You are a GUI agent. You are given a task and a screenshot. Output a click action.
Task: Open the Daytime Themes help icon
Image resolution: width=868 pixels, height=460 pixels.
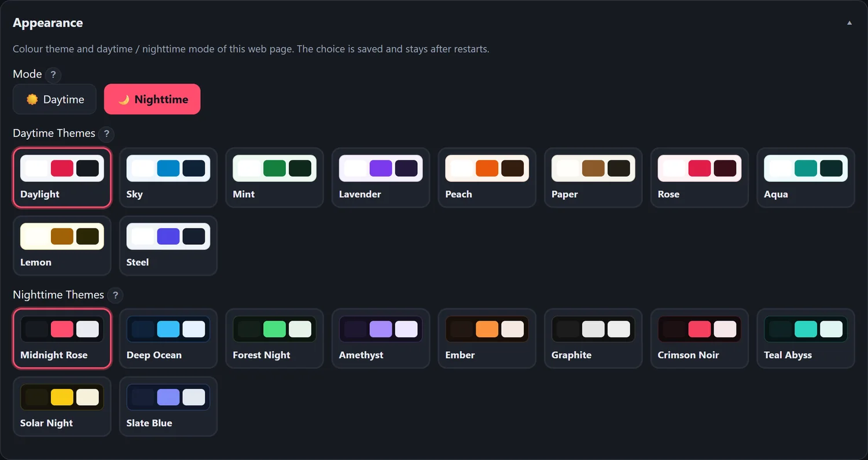[x=106, y=134]
